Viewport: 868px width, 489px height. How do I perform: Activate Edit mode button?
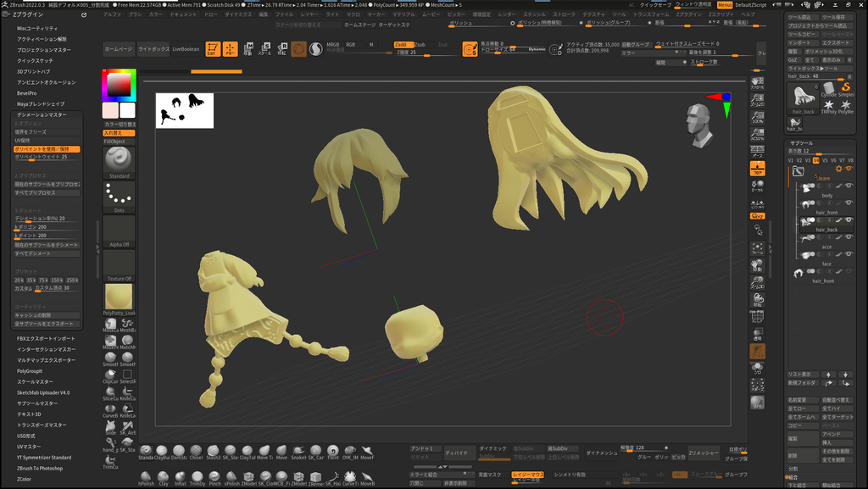point(213,49)
